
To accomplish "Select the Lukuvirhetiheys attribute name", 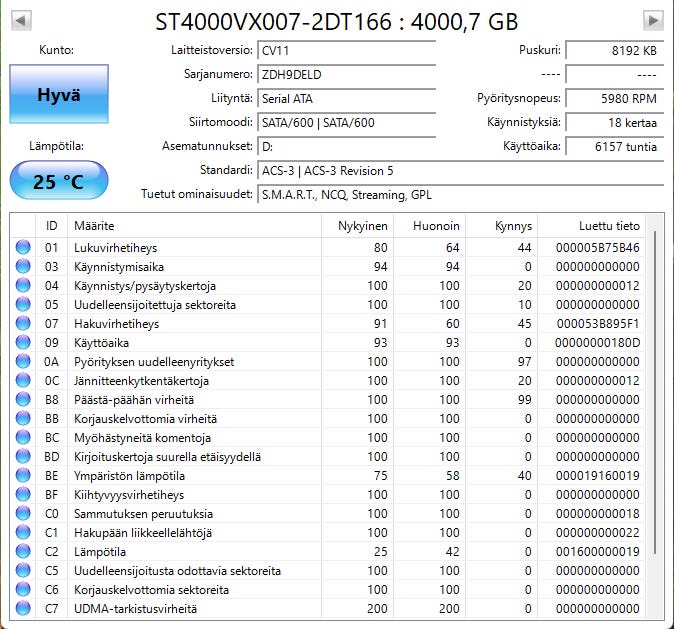I will tap(116, 248).
